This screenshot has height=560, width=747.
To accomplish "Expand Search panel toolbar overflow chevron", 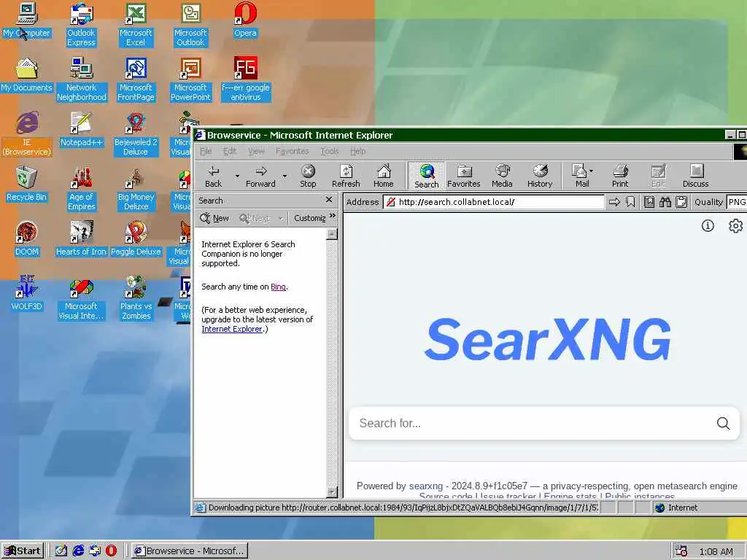I will pos(333,216).
